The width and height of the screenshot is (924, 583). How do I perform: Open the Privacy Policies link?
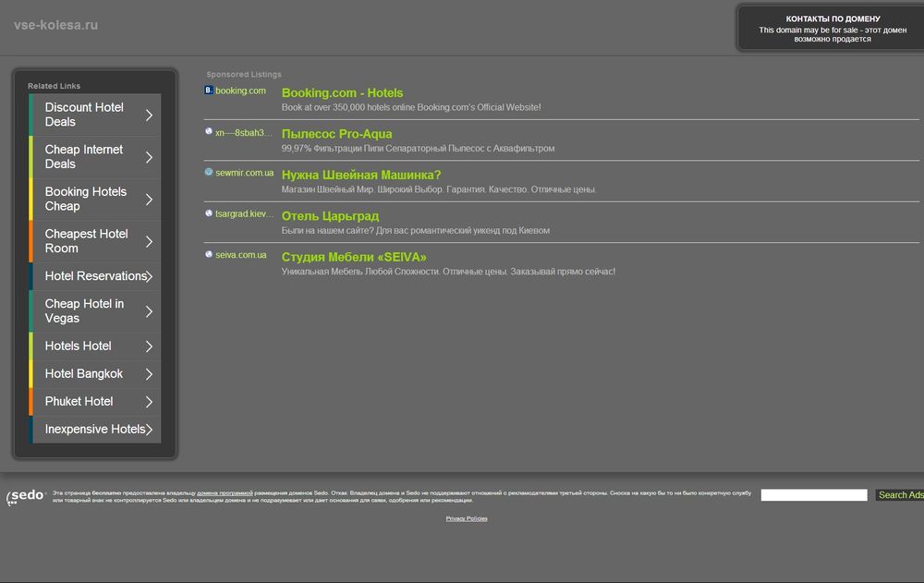[x=467, y=518]
